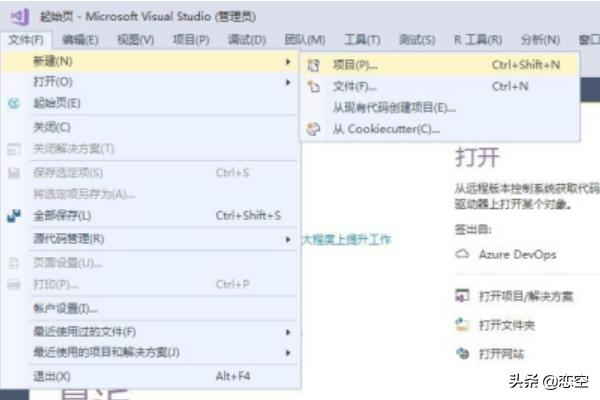The width and height of the screenshot is (600, 400).
Task: Click the Cookiecutter icon in the submenu
Action: point(313,129)
